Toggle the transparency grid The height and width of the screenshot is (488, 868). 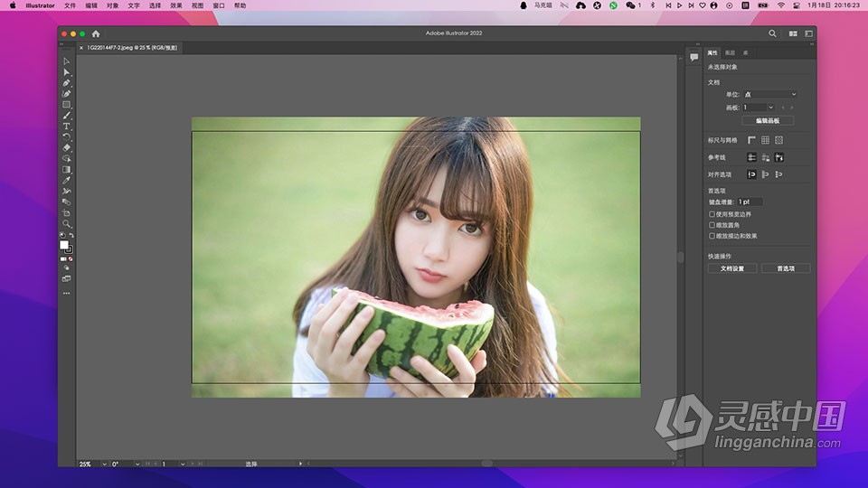pos(778,141)
